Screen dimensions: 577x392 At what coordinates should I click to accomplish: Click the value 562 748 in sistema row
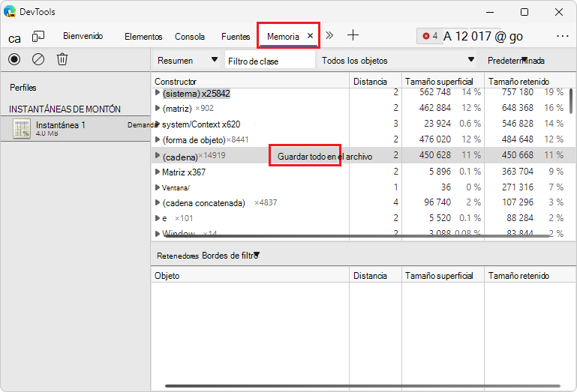[x=435, y=92]
